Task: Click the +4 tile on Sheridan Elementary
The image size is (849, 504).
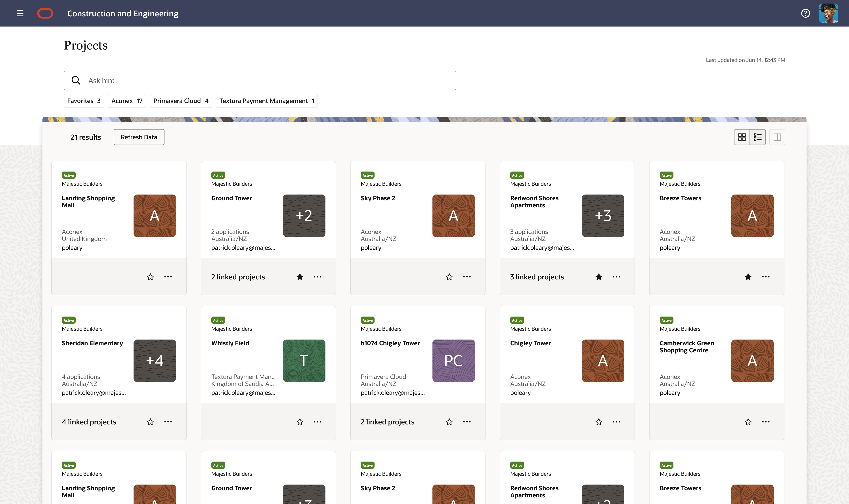Action: click(155, 361)
